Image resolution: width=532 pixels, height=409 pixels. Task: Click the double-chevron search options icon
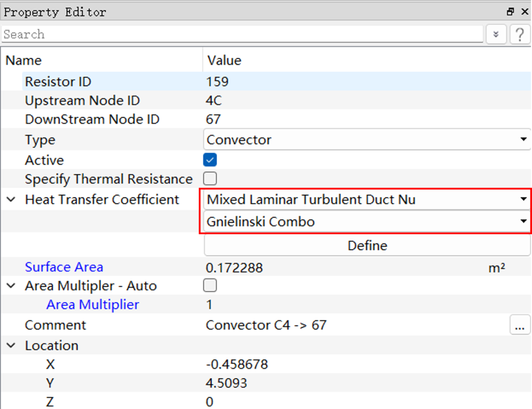(x=496, y=34)
